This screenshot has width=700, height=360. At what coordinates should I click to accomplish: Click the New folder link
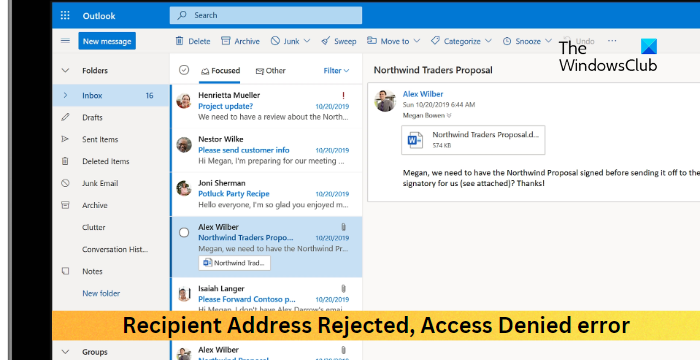pyautogui.click(x=101, y=293)
